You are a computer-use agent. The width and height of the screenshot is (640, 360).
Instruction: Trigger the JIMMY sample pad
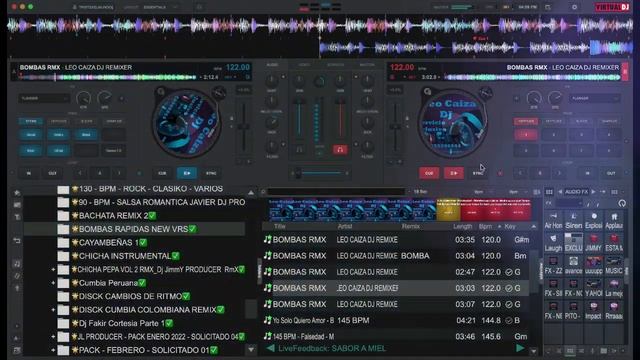point(593,243)
